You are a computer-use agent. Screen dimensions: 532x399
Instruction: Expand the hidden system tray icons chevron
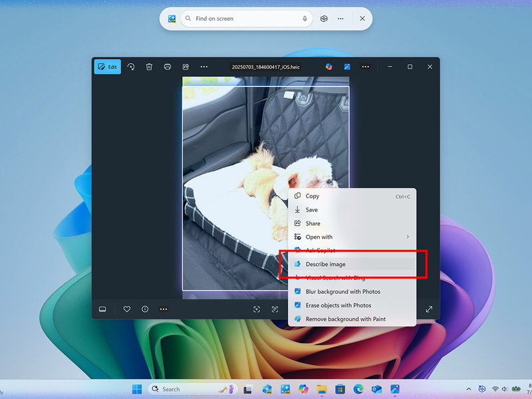pos(469,389)
